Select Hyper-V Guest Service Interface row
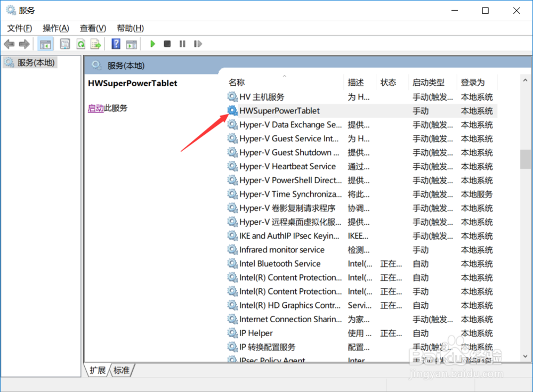 pyautogui.click(x=361, y=138)
